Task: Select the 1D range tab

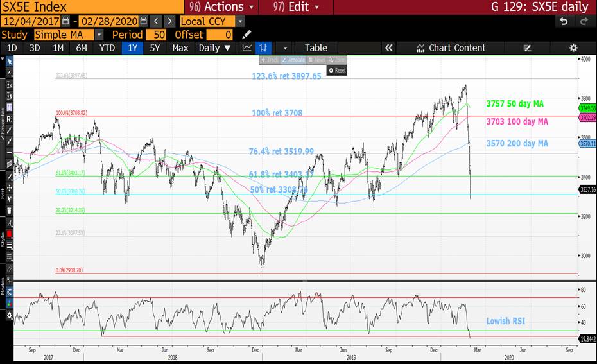Action: point(12,48)
